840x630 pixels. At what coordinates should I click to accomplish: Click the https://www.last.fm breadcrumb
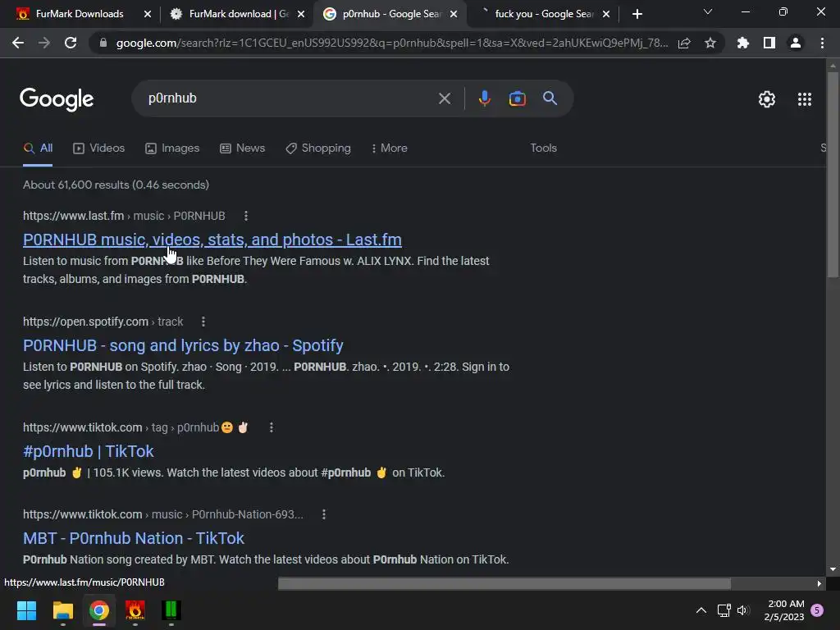(x=73, y=216)
